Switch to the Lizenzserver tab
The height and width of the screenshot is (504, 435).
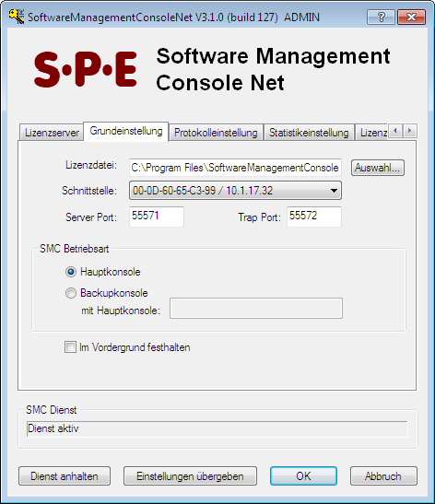point(52,133)
